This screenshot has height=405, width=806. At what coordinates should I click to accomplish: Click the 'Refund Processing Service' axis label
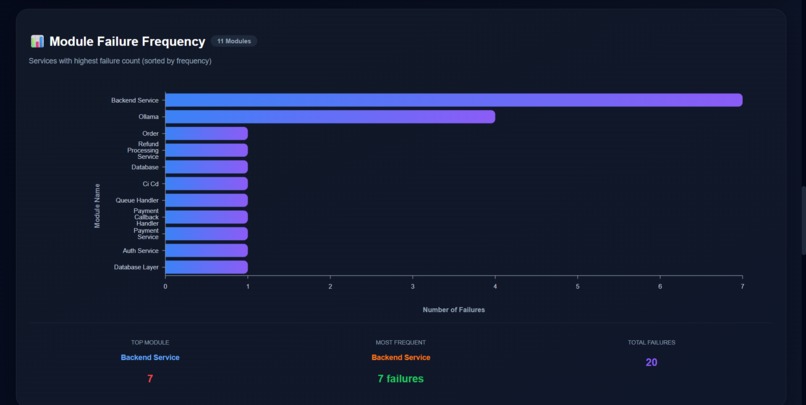point(143,150)
